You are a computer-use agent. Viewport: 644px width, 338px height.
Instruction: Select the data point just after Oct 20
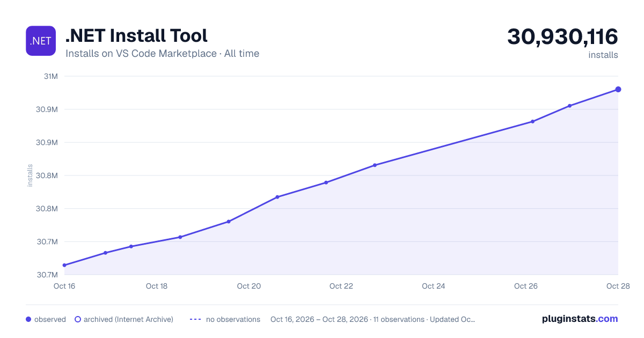click(277, 197)
